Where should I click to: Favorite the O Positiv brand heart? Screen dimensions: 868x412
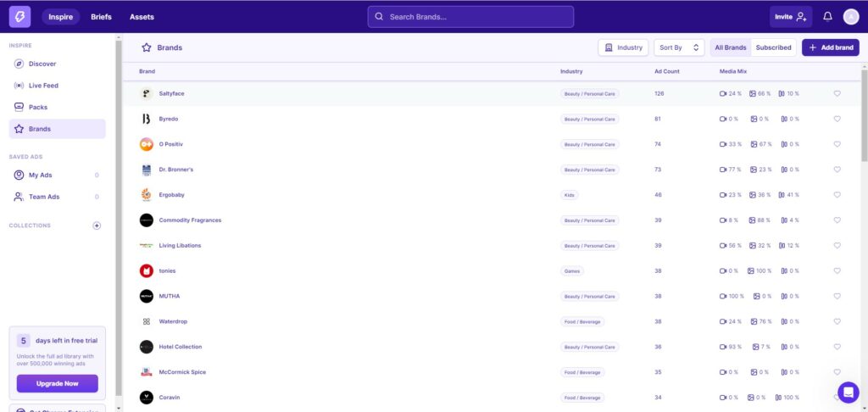[837, 144]
